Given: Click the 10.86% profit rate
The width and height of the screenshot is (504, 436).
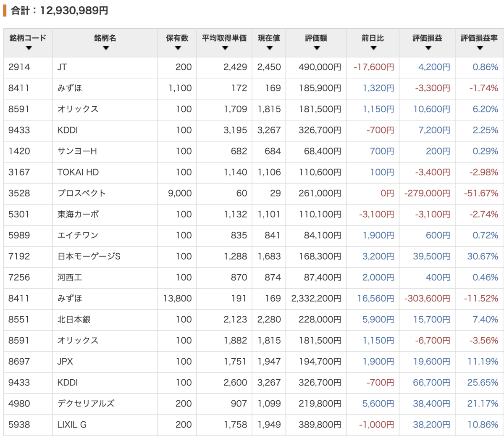Looking at the screenshot, I should [x=483, y=424].
